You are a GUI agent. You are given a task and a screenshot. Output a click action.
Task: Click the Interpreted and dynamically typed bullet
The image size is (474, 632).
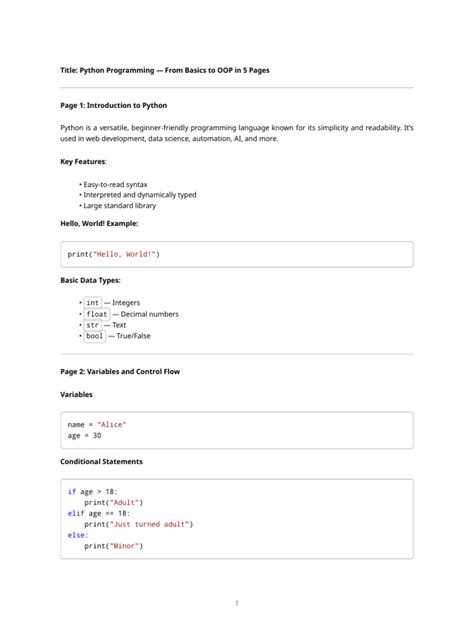[140, 195]
